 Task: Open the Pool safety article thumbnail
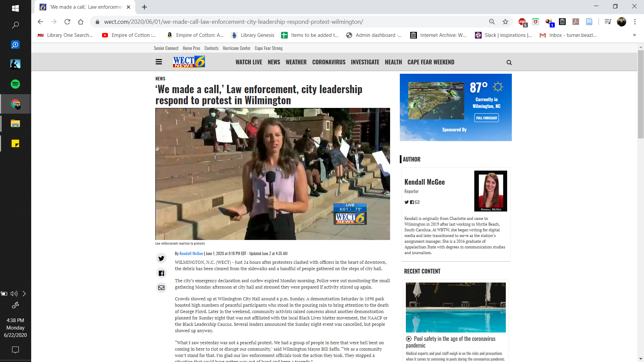(x=455, y=307)
